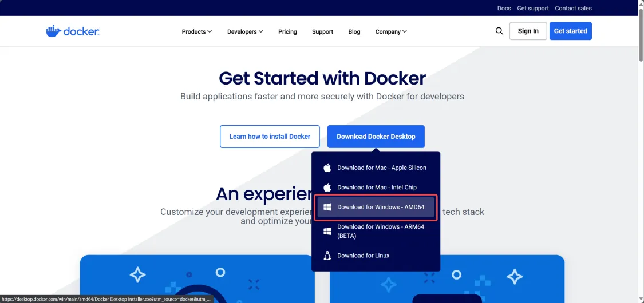Click Apple icon for Mac Apple Silicon

[x=327, y=168]
